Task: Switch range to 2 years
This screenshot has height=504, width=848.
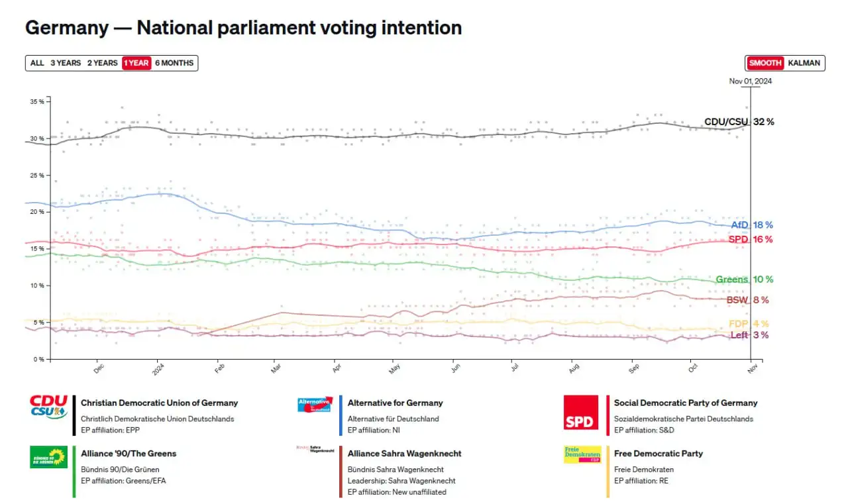Action: point(103,63)
